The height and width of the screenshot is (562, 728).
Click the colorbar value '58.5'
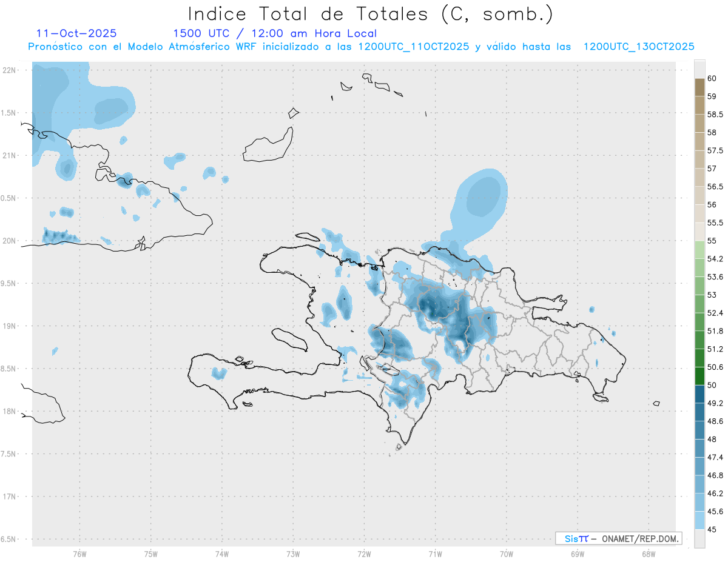715,115
